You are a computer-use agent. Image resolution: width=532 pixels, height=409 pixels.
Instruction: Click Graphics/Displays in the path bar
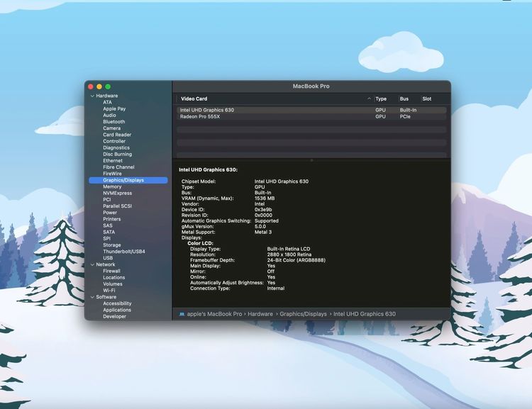tap(303, 314)
